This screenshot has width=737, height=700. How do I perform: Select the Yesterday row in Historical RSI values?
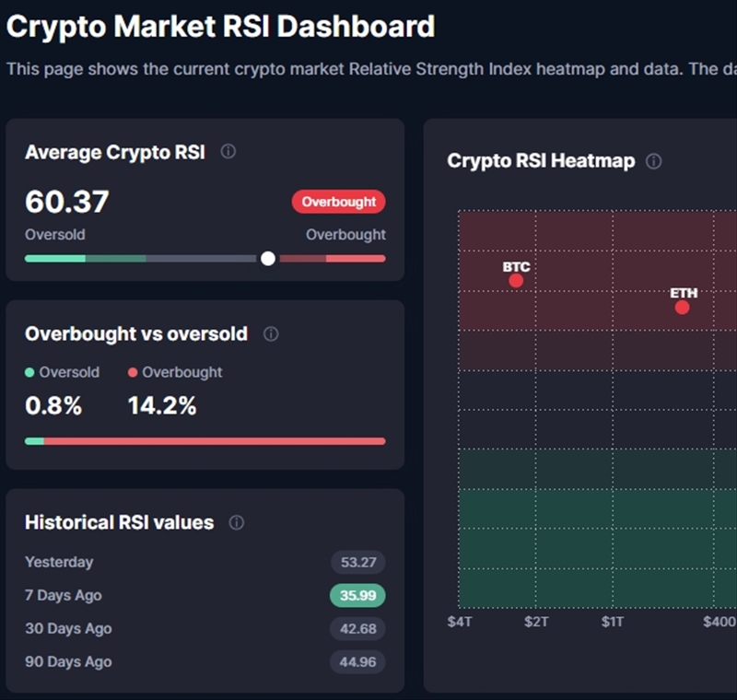tap(184, 562)
